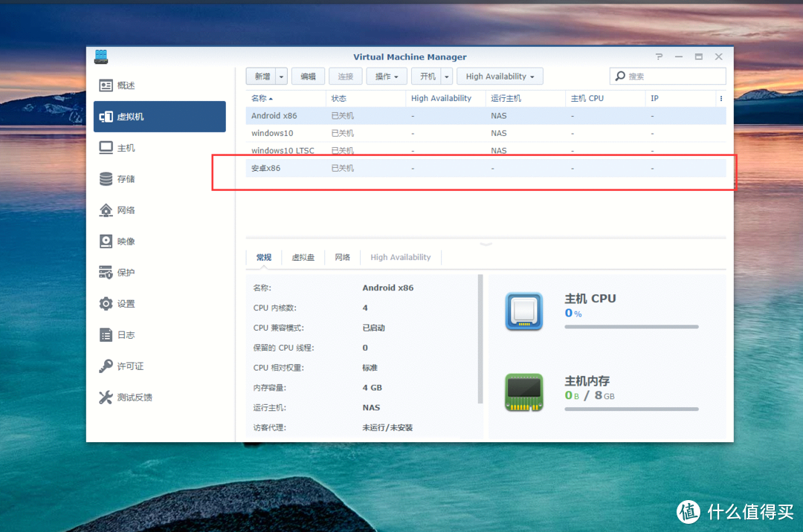
Task: Click the 已关机 status of 安卓x86
Action: (343, 168)
